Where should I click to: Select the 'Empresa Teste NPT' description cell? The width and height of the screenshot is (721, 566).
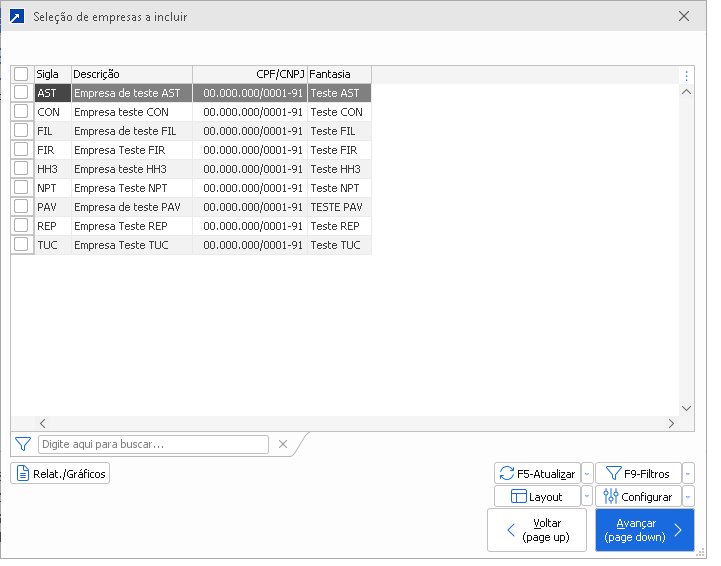(x=132, y=188)
